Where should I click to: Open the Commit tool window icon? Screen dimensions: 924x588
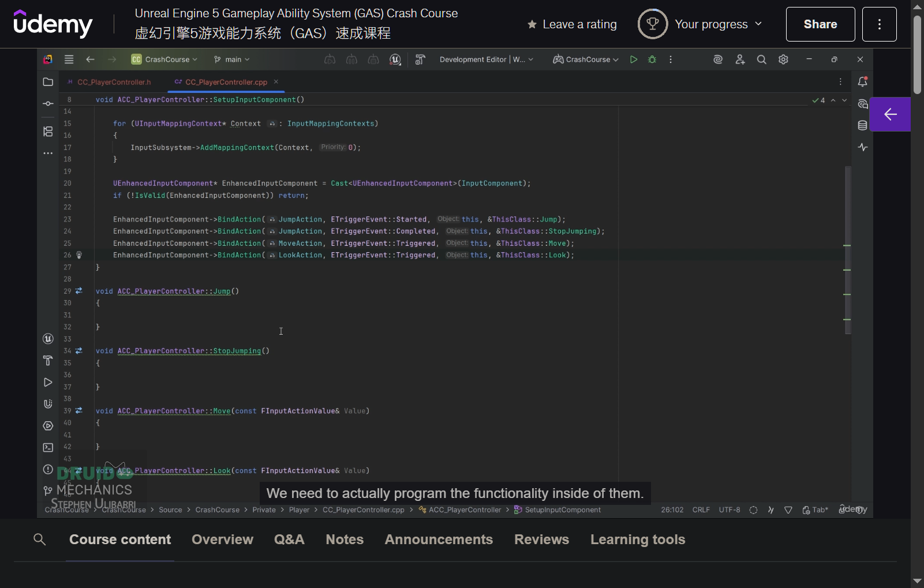48,104
